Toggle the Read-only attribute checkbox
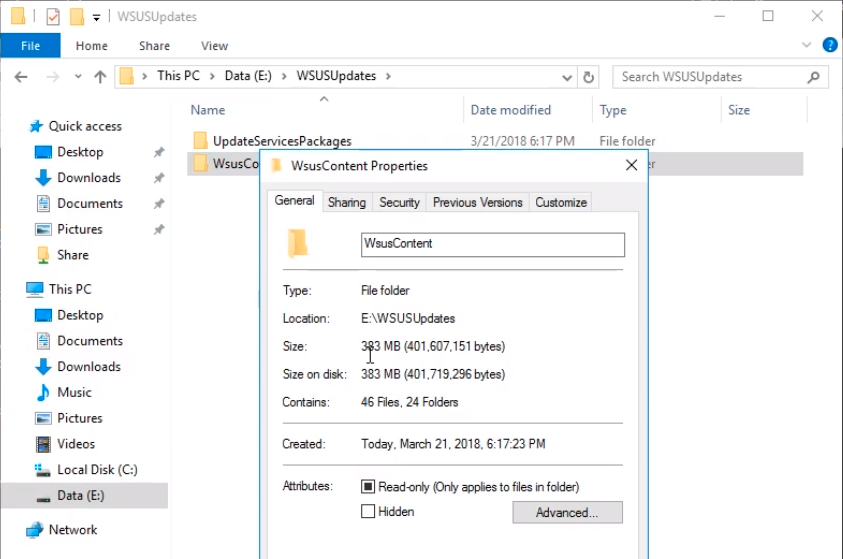This screenshot has height=559, width=843. click(368, 487)
